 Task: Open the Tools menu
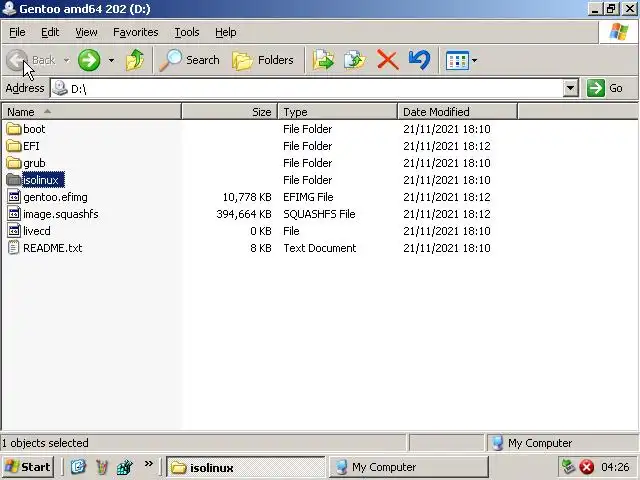pyautogui.click(x=187, y=32)
